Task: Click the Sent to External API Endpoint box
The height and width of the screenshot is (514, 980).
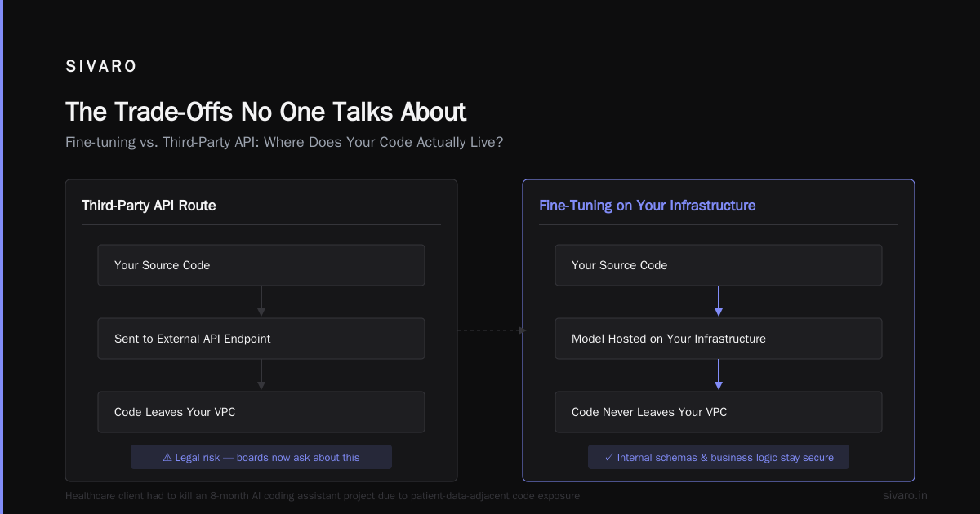Action: (261, 339)
